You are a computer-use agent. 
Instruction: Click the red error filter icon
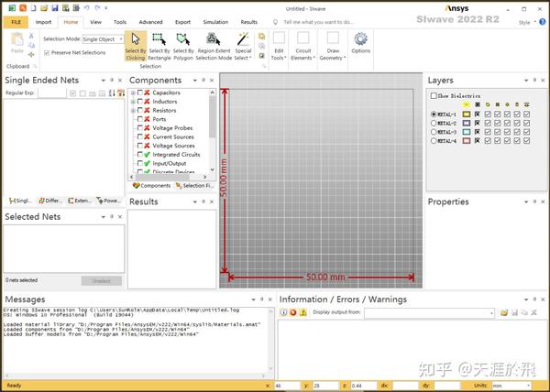[293, 312]
